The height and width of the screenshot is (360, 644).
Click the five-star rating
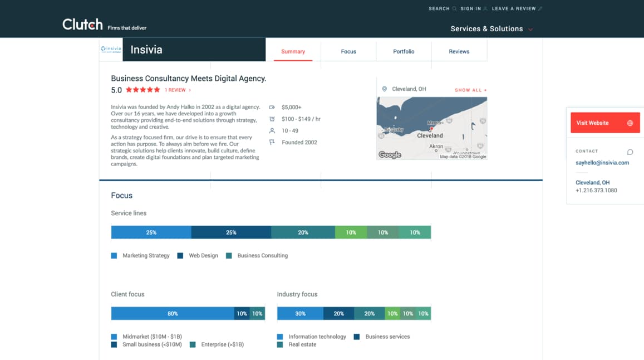(142, 90)
